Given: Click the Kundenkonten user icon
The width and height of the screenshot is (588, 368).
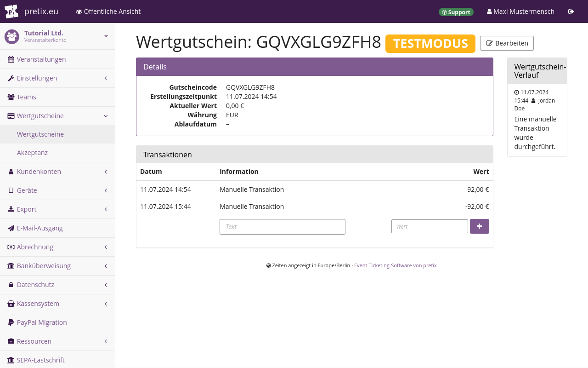Looking at the screenshot, I should tap(11, 172).
